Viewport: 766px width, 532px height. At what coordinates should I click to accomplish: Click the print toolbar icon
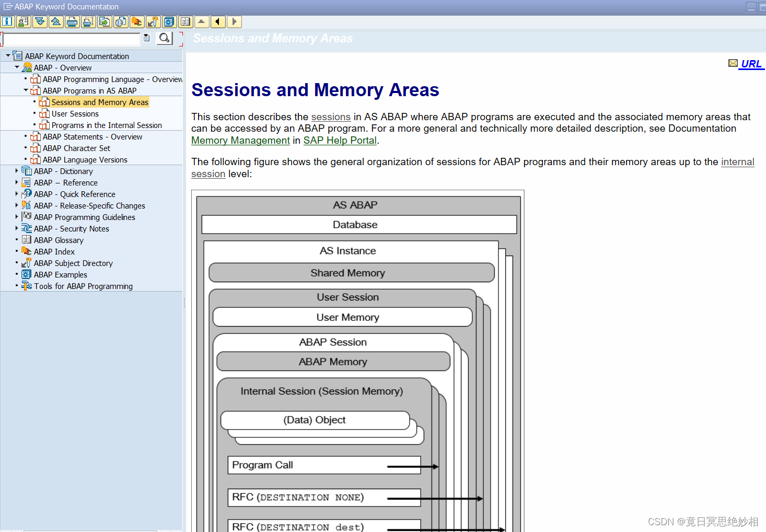[72, 21]
